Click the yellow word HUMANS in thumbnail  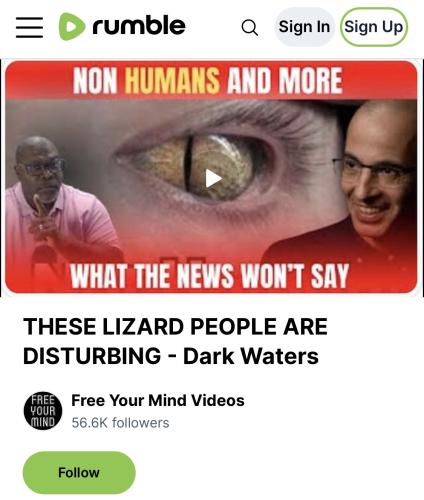[x=172, y=81]
